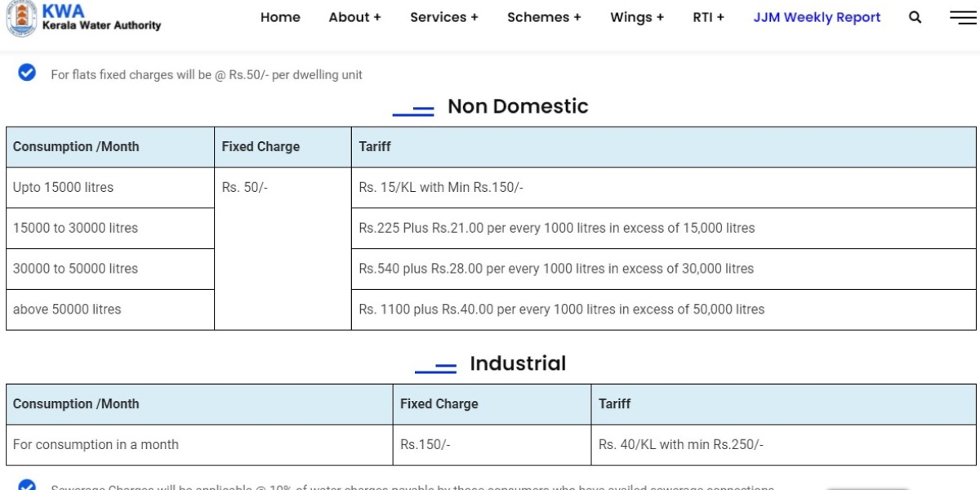Screen dimensions: 980x490
Task: Click the Non Domestic section heading
Action: pyautogui.click(x=518, y=106)
